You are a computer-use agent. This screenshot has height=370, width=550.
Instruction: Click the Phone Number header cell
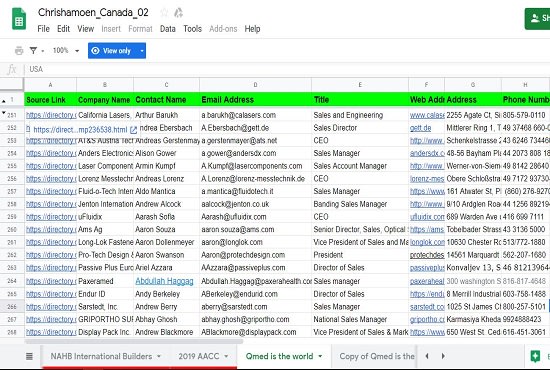[x=525, y=100]
